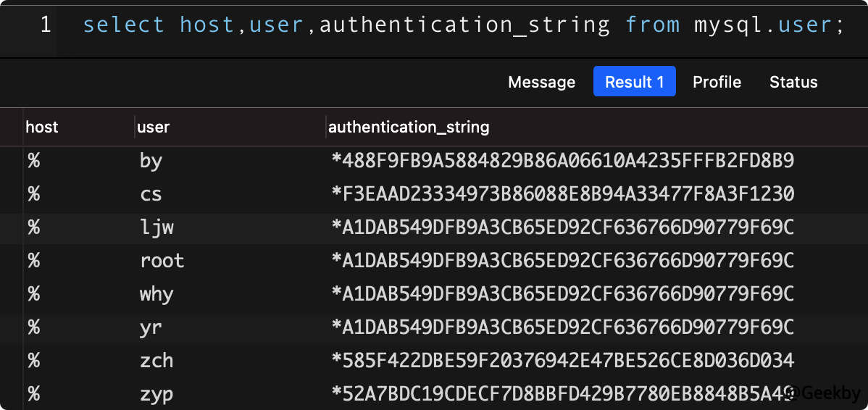This screenshot has width=868, height=410.
Task: Sort by the user column header
Action: tap(154, 127)
